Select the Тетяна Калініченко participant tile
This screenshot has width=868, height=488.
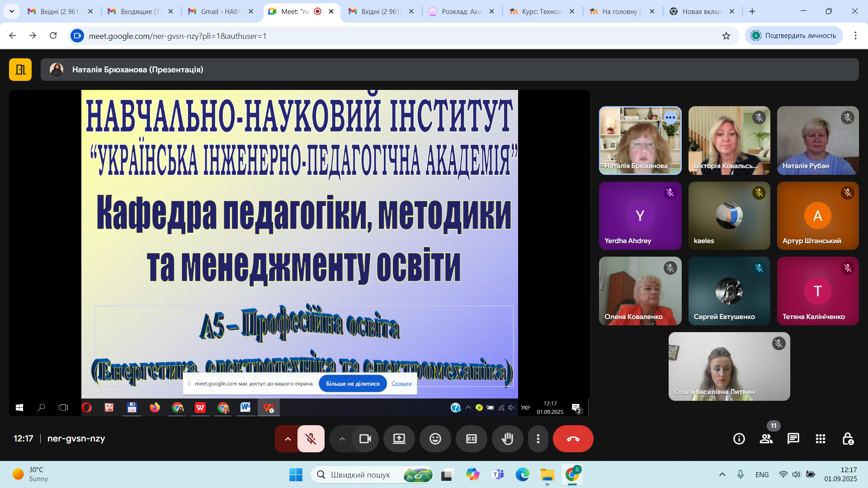click(x=818, y=291)
